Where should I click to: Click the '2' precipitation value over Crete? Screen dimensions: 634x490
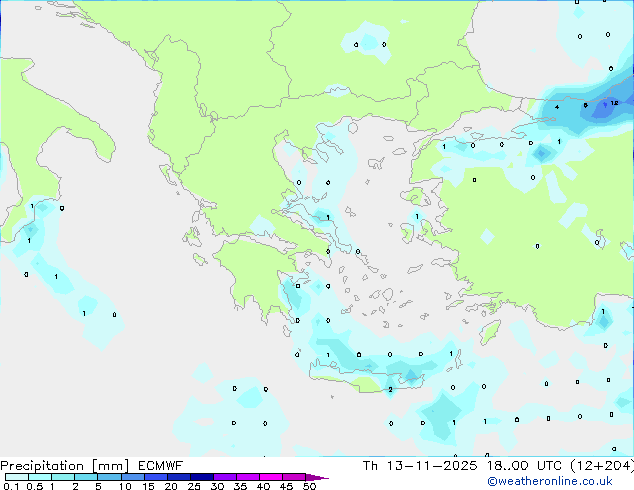[x=390, y=390]
